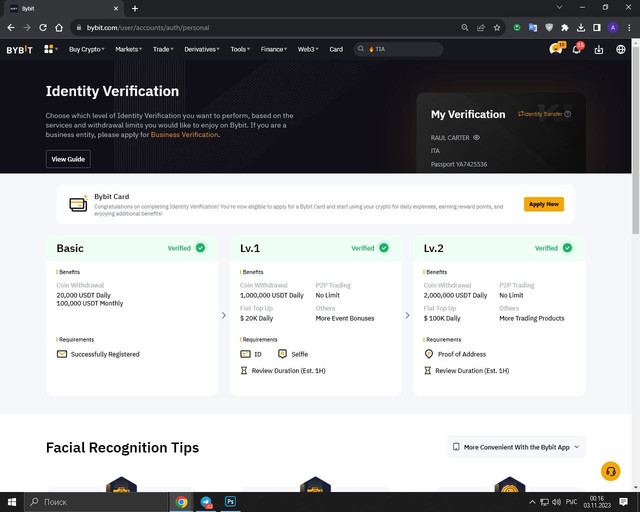Viewport: 640px width, 512px height.
Task: Open Telegram from the taskbar
Action: [207, 502]
